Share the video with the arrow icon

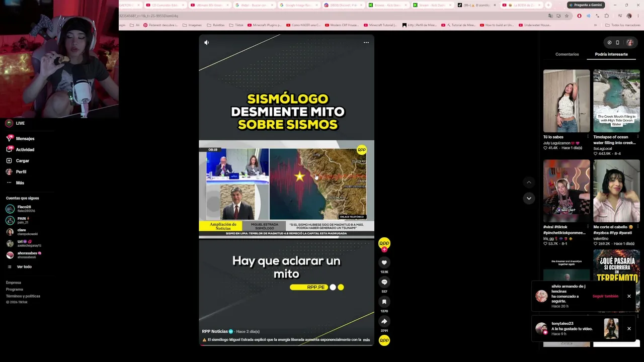[x=384, y=321]
